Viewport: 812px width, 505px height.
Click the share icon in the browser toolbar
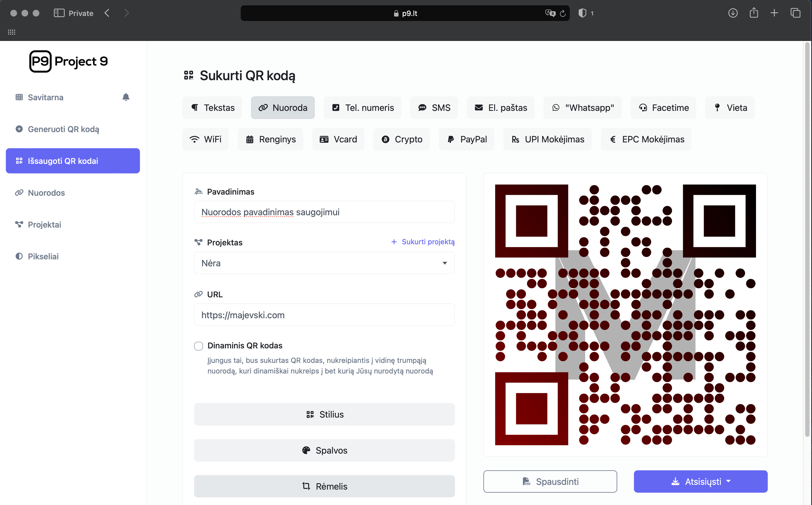[x=753, y=13]
